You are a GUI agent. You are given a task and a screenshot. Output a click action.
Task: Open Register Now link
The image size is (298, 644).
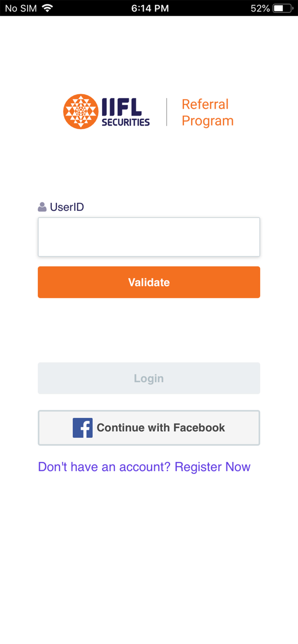point(212,467)
